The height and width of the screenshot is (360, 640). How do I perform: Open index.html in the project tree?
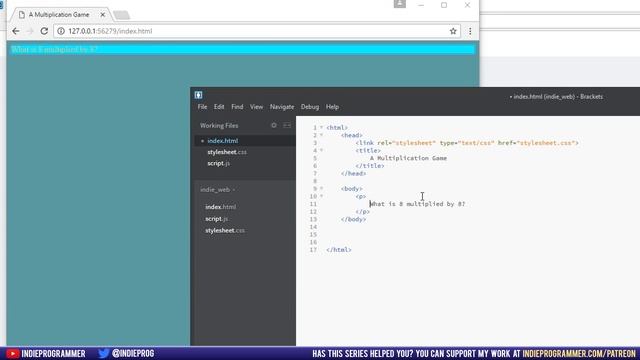220,207
